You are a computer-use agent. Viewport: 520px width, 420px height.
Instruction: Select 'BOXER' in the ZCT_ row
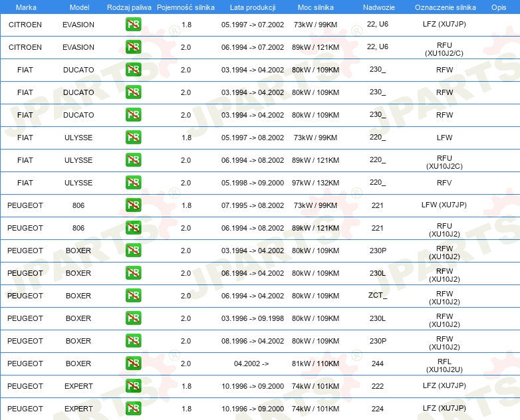(x=78, y=296)
